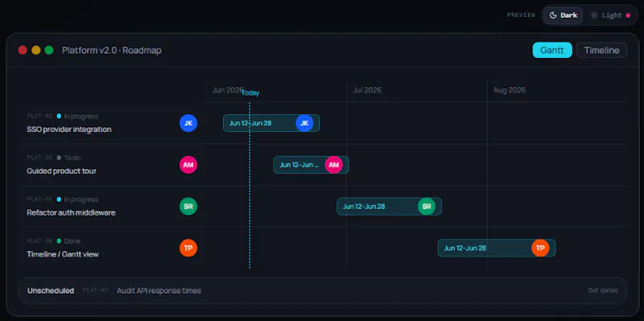Switch preview to Dark theme
Image resolution: width=644 pixels, height=321 pixels.
tap(563, 15)
